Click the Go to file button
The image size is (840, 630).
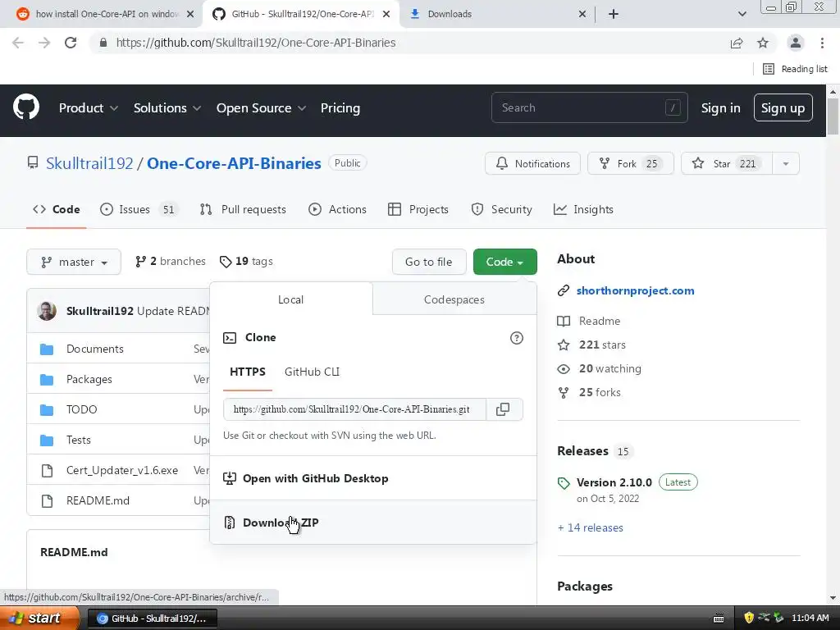(428, 262)
